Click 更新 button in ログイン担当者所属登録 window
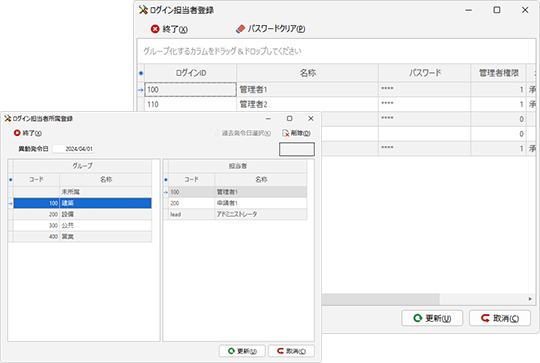The image size is (540, 363). (242, 351)
